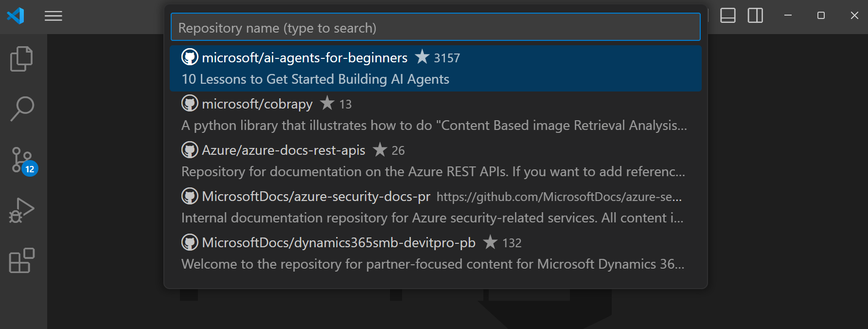Click the GitHub icon beside microsoft/cobrapy
868x329 pixels.
coord(190,103)
